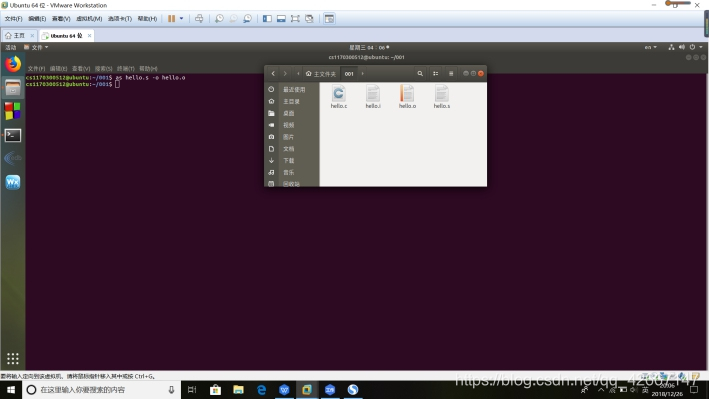The image size is (709, 399).
Task: Open the Ubuntu network indicator
Action: point(671,47)
